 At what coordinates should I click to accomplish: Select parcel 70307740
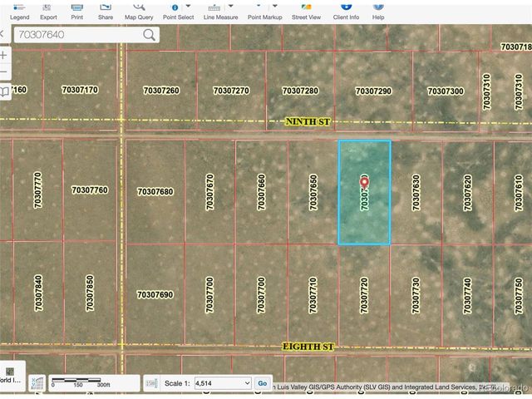click(x=467, y=296)
